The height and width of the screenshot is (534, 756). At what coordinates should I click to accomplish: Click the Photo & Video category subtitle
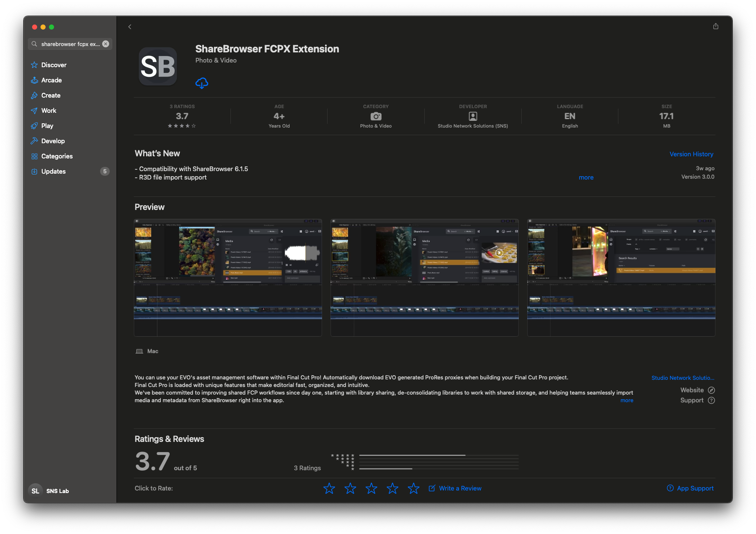click(x=216, y=60)
